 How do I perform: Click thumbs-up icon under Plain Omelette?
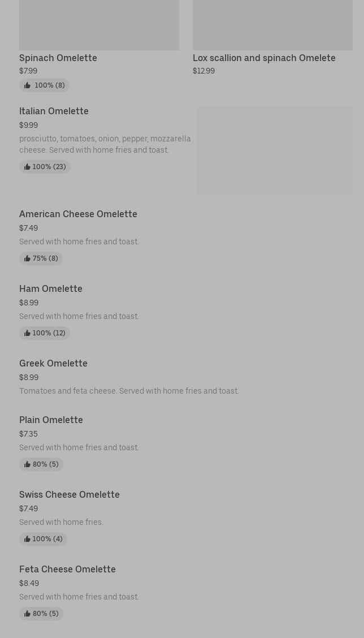coord(27,464)
